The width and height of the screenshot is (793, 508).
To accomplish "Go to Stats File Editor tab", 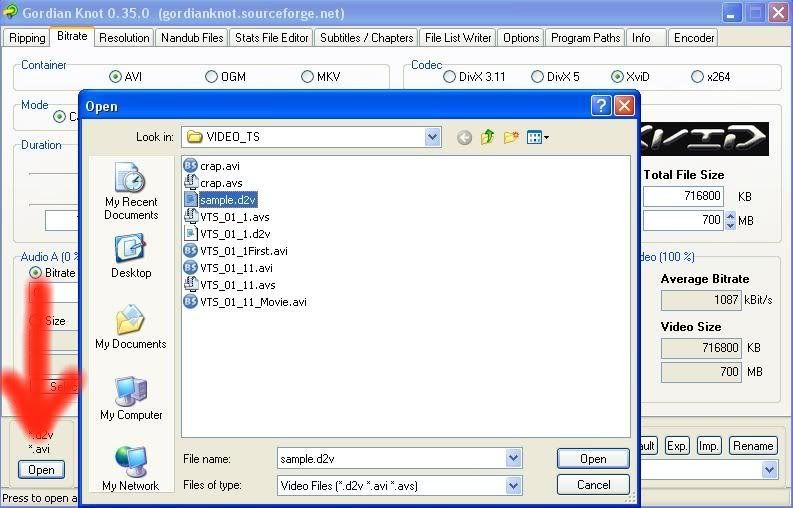I will point(272,38).
